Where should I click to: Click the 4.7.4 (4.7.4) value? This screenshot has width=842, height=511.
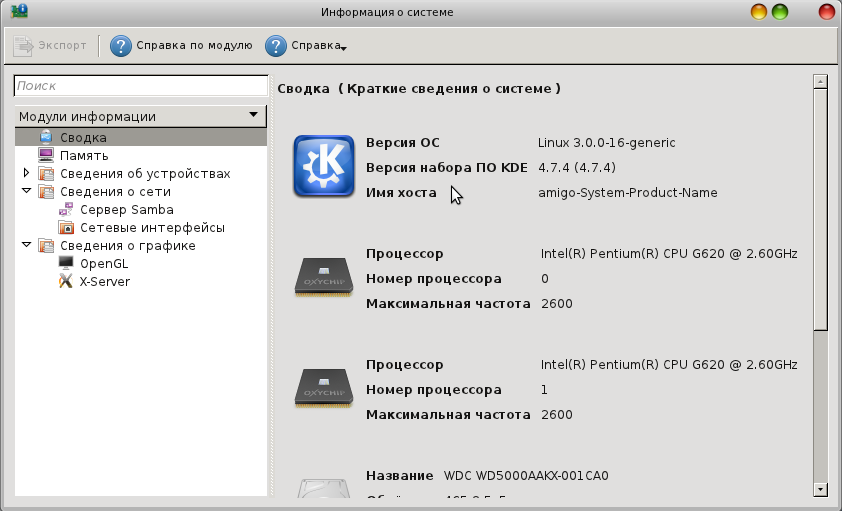(577, 167)
